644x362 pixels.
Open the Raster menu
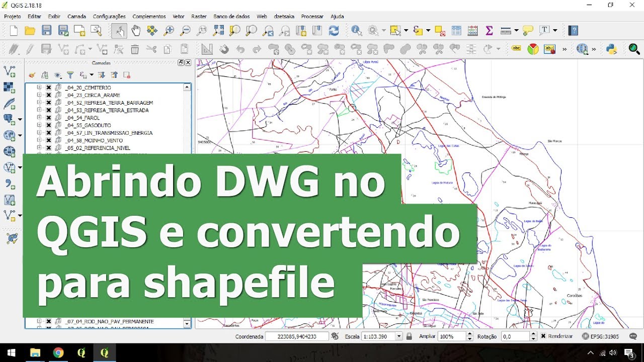coord(199,17)
